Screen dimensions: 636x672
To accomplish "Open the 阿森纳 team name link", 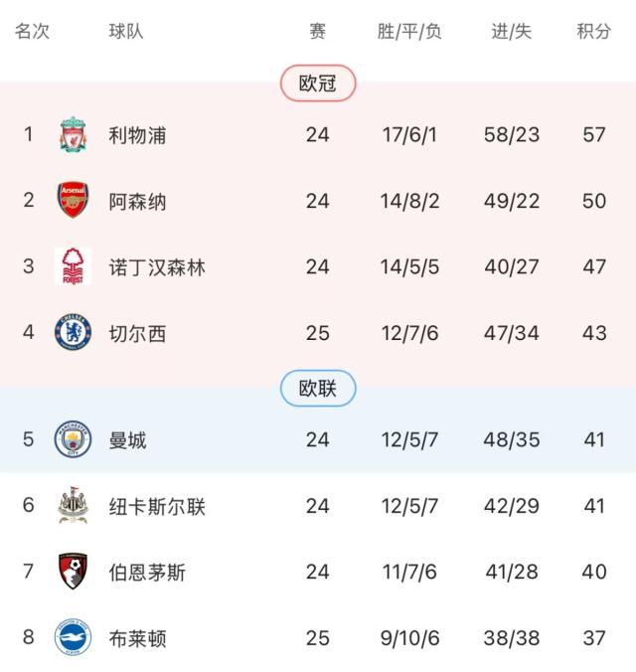I will (137, 202).
